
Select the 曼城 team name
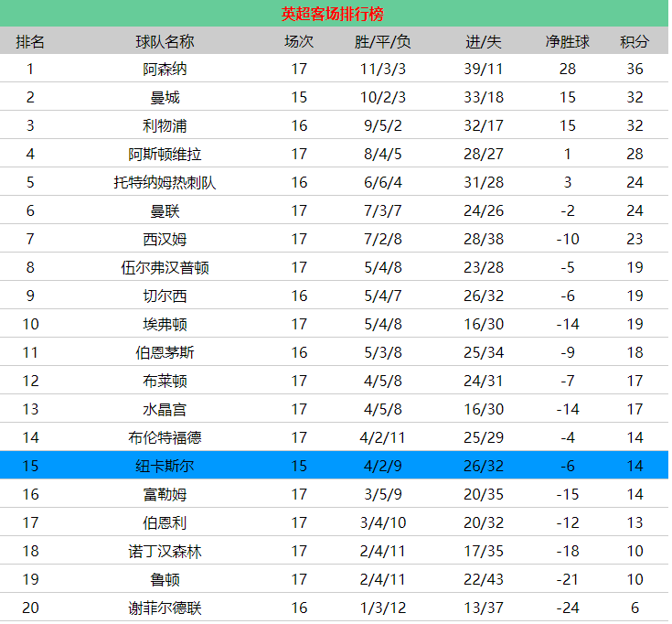[x=165, y=98]
